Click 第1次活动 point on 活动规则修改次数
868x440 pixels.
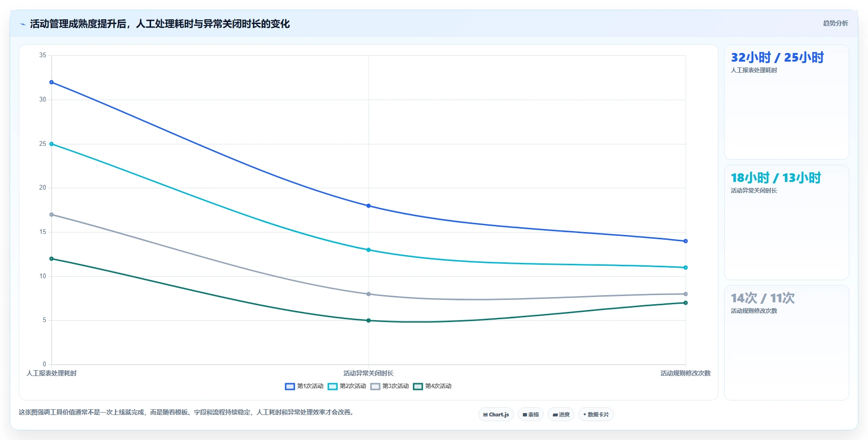tap(686, 241)
